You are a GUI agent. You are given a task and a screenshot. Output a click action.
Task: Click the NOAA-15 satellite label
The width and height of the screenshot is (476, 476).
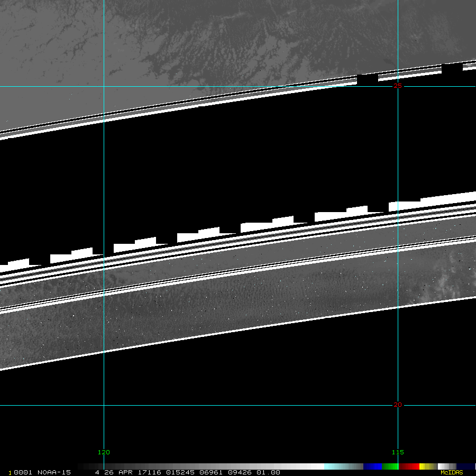(54, 472)
